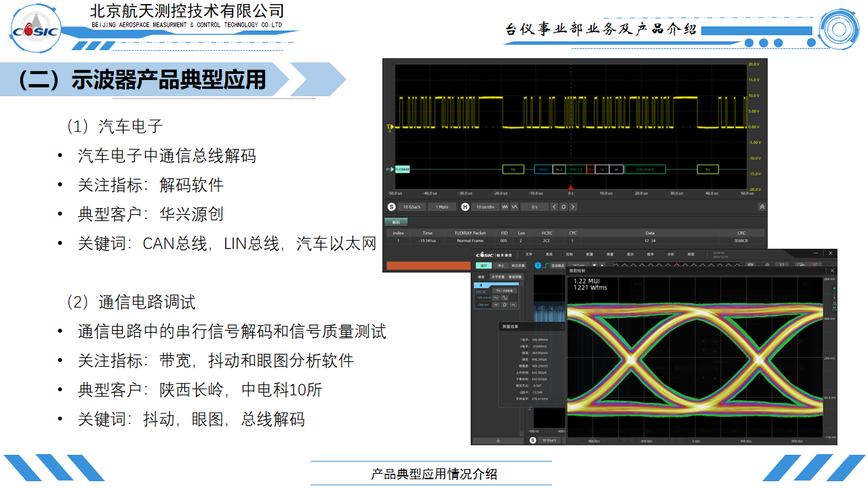Open the 10 us/div timebase field
This screenshot has width=868, height=488.
[486, 207]
